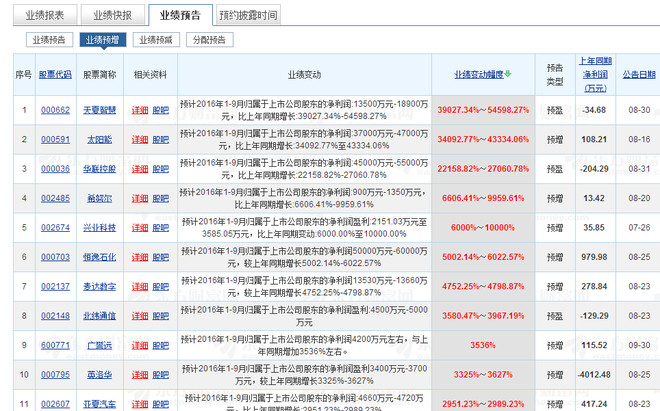Select the value 3325%~3627%
660x411 pixels.
[x=483, y=374]
